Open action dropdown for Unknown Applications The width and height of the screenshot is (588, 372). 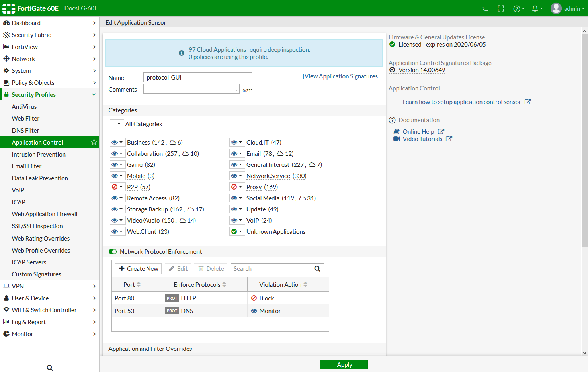click(237, 231)
